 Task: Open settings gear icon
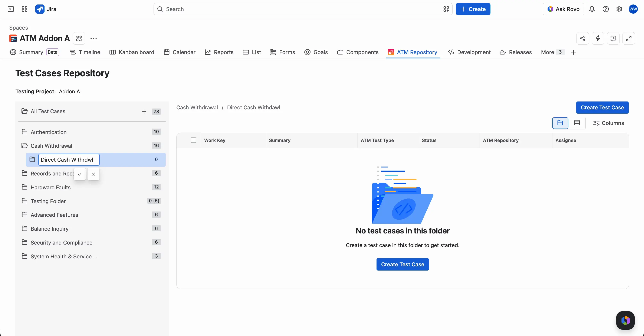[x=619, y=9]
